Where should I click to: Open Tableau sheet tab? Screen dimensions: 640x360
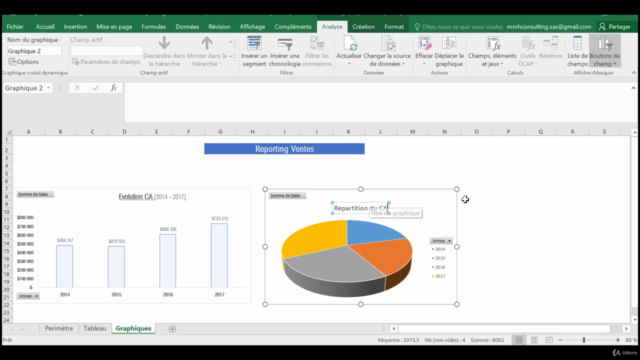[x=95, y=329]
